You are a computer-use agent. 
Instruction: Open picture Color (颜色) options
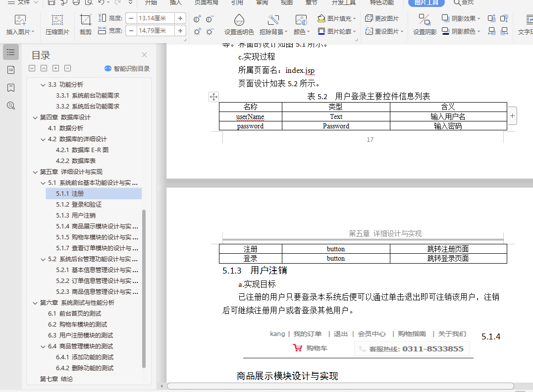(x=302, y=25)
